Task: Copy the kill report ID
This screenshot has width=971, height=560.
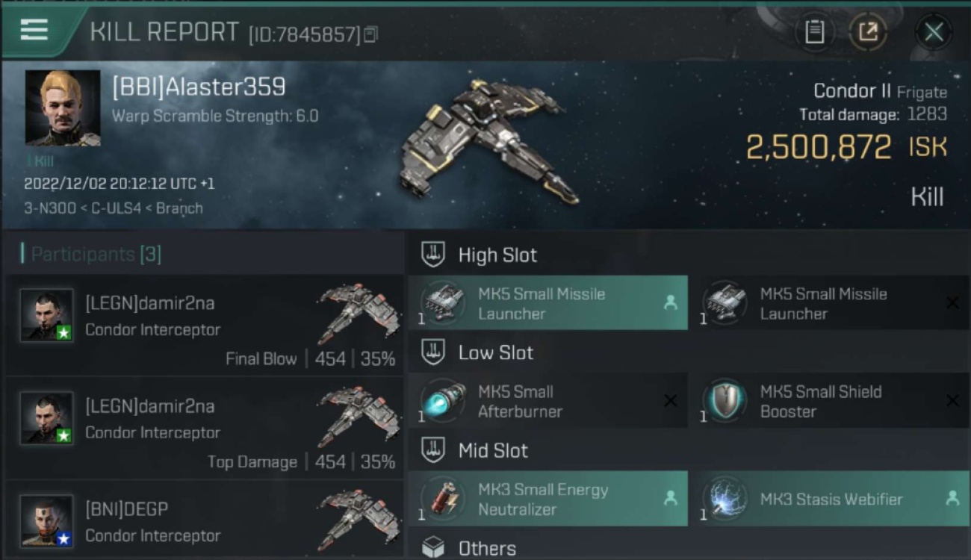Action: coord(371,34)
